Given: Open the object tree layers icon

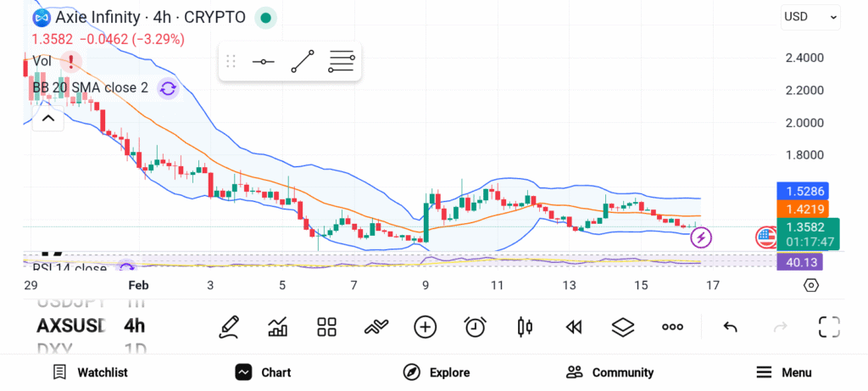Looking at the screenshot, I should coord(623,327).
